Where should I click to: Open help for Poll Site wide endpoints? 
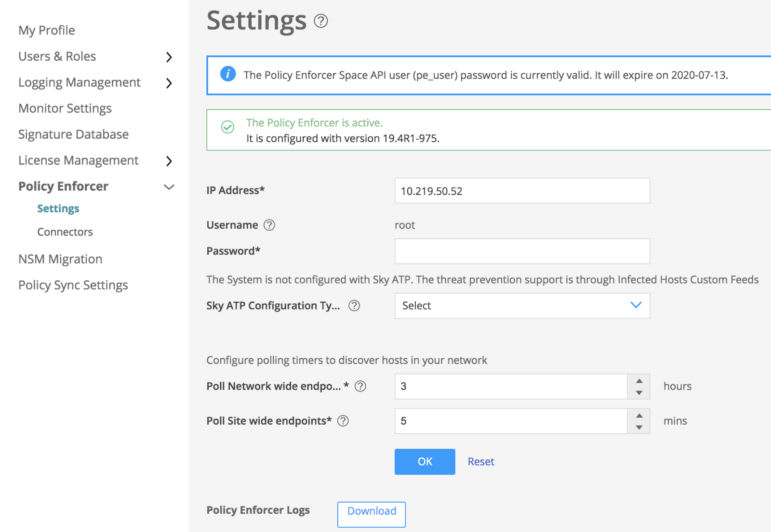pos(343,421)
